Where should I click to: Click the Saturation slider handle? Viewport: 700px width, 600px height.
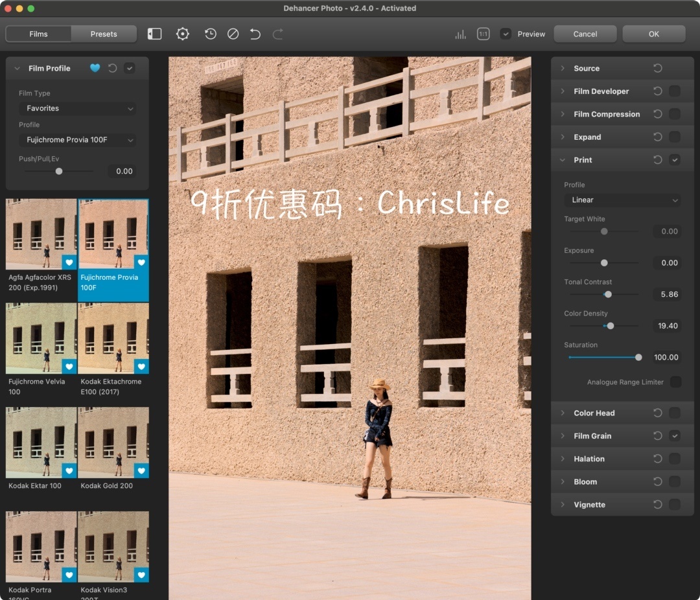coord(638,357)
